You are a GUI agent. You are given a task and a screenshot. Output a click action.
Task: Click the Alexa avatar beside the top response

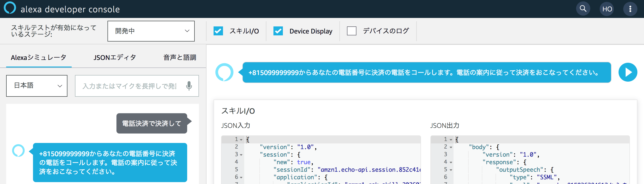point(224,72)
